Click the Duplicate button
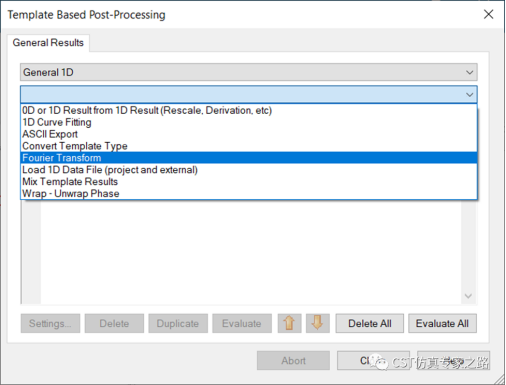Screen dimensions: 506x385 pos(178,323)
